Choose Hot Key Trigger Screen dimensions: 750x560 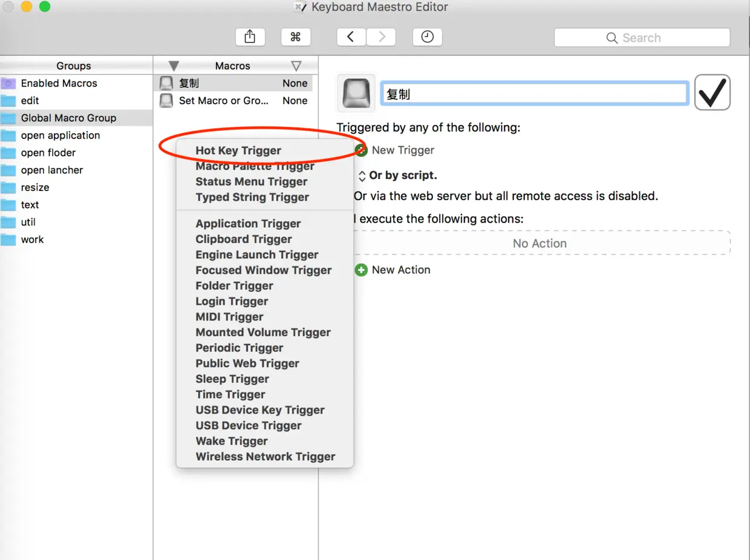(x=265, y=151)
